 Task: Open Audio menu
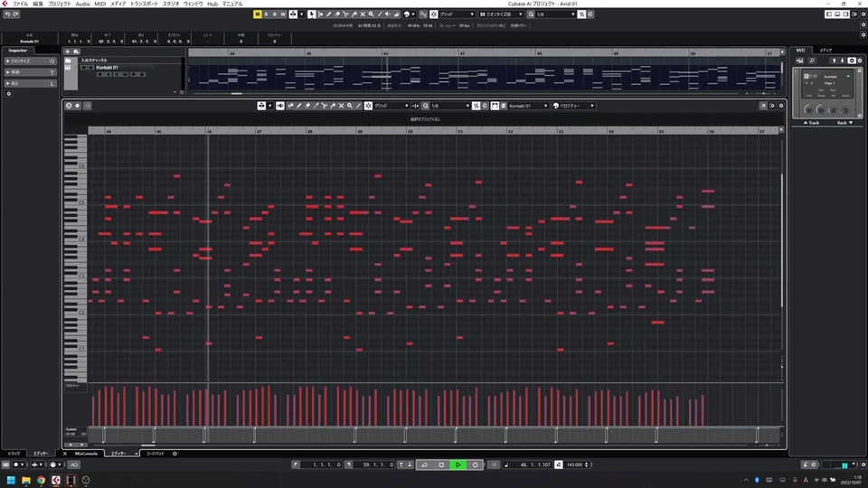(82, 4)
